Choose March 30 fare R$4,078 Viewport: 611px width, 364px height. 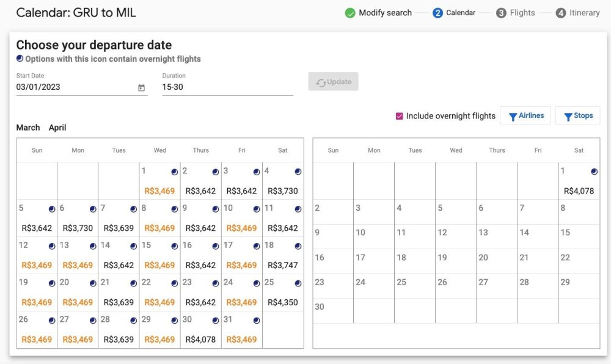200,340
